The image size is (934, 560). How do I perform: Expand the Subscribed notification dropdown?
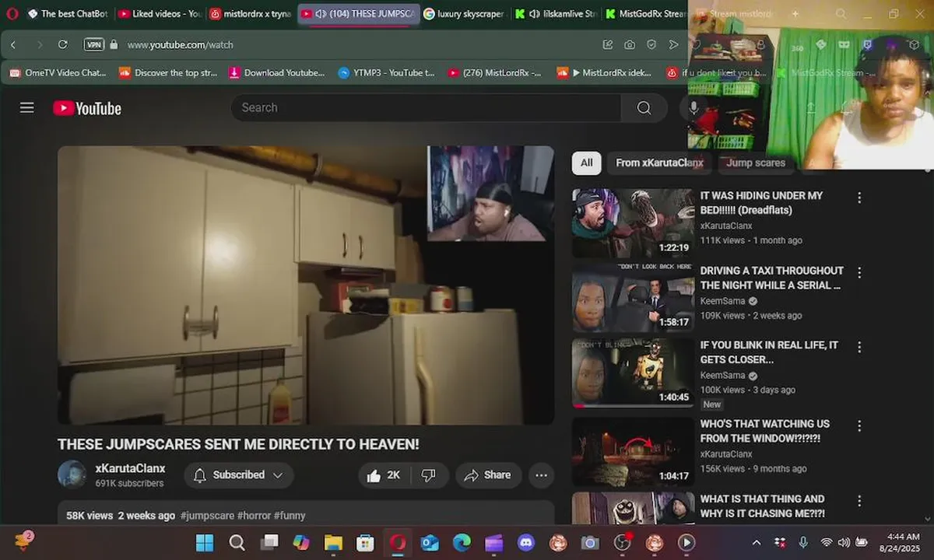(x=239, y=475)
